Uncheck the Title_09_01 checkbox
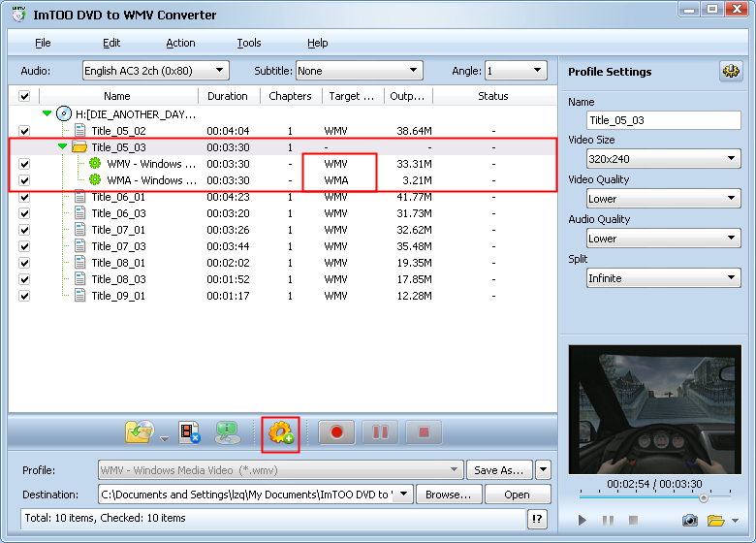 [24, 296]
